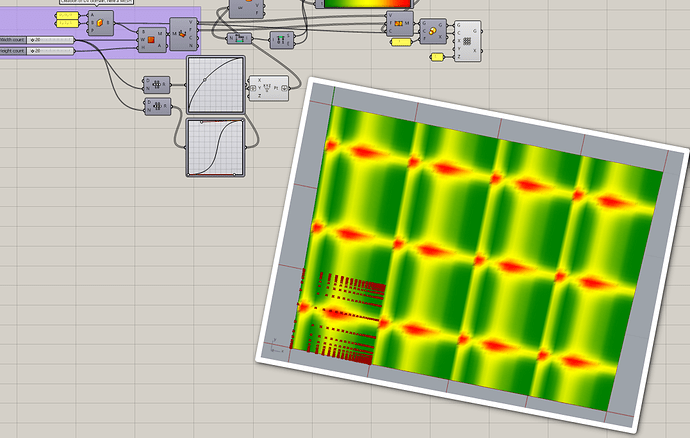The width and height of the screenshot is (690, 438).
Task: Click the control grip on the upper graph mapper curve
Action: pos(205,80)
